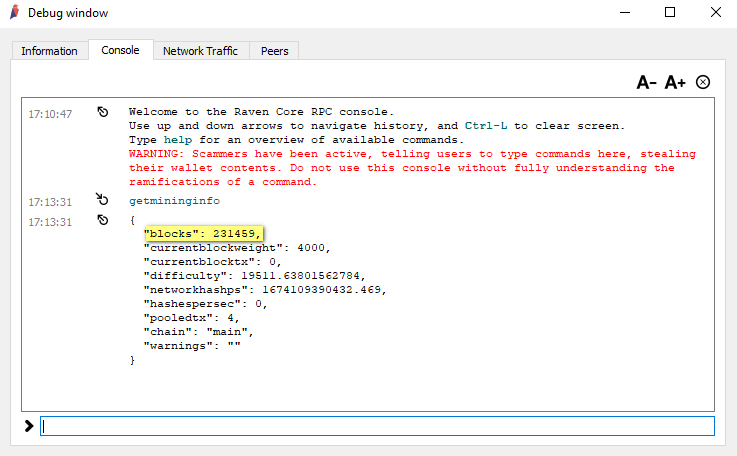Select the Console tab
The image size is (737, 456).
(120, 50)
